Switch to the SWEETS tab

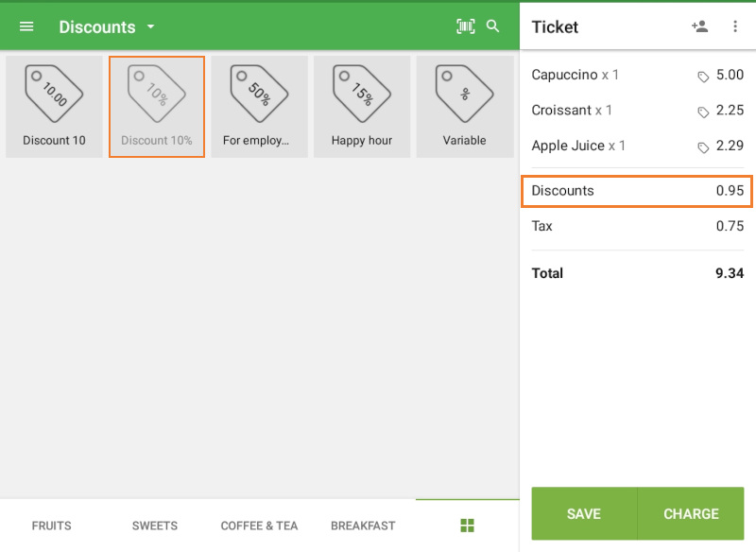pyautogui.click(x=154, y=526)
